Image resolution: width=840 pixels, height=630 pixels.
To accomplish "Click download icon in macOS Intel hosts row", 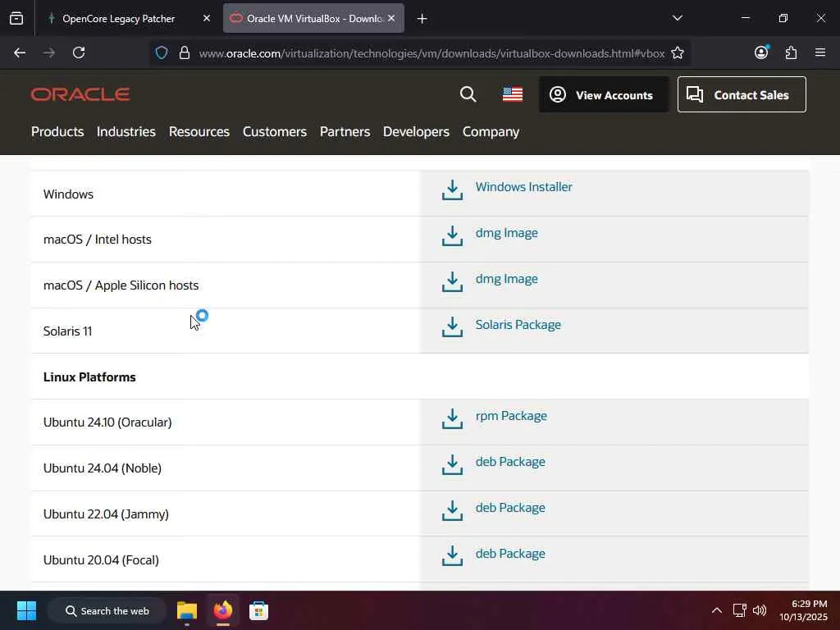I will 452,235.
